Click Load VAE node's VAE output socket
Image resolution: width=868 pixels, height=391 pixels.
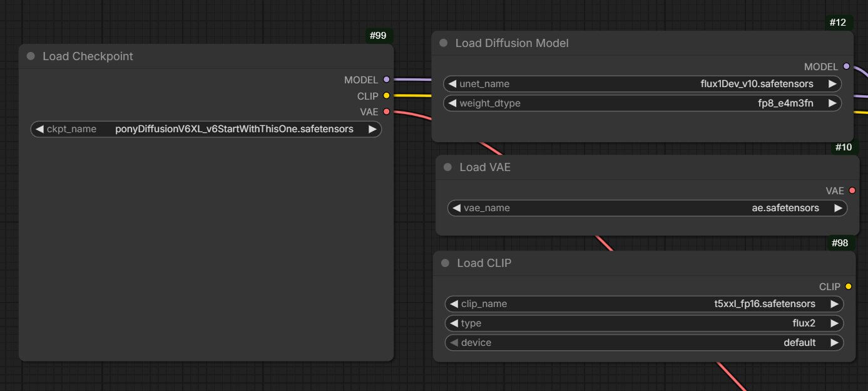pos(852,190)
